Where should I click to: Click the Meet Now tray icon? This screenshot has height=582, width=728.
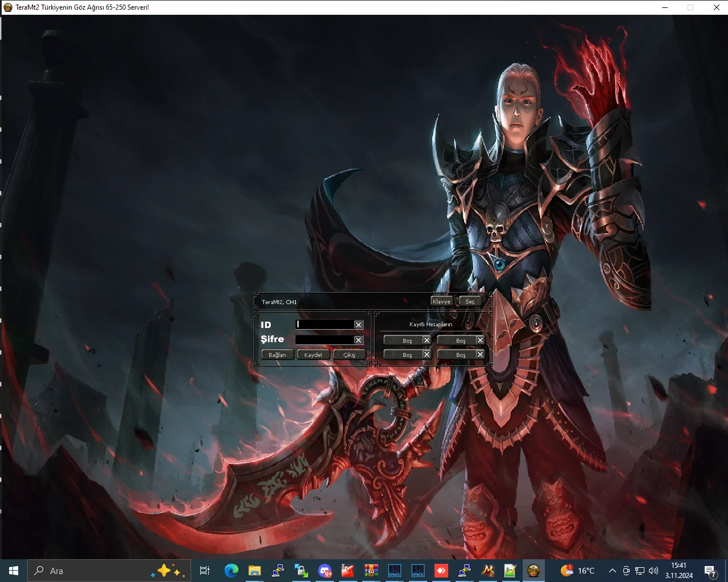(626, 571)
